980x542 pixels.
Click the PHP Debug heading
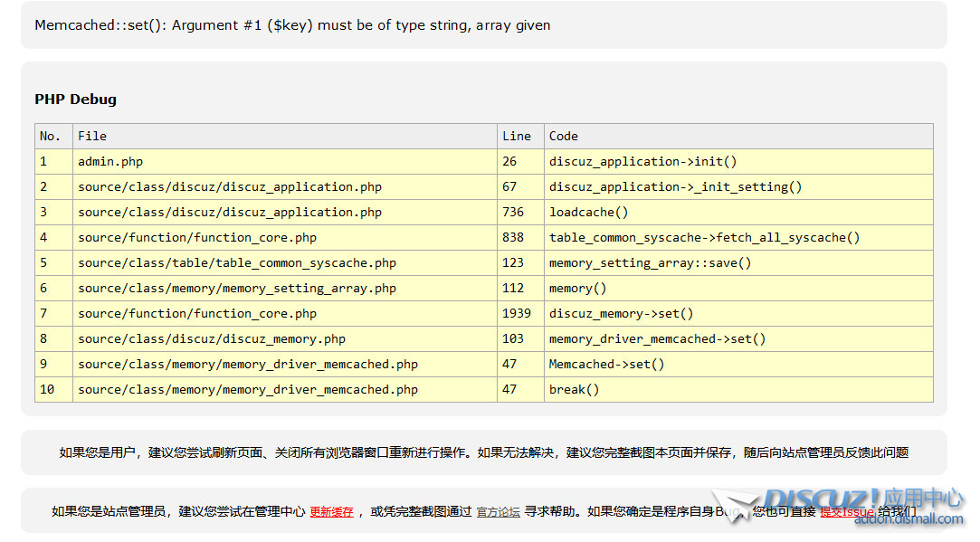click(x=75, y=100)
